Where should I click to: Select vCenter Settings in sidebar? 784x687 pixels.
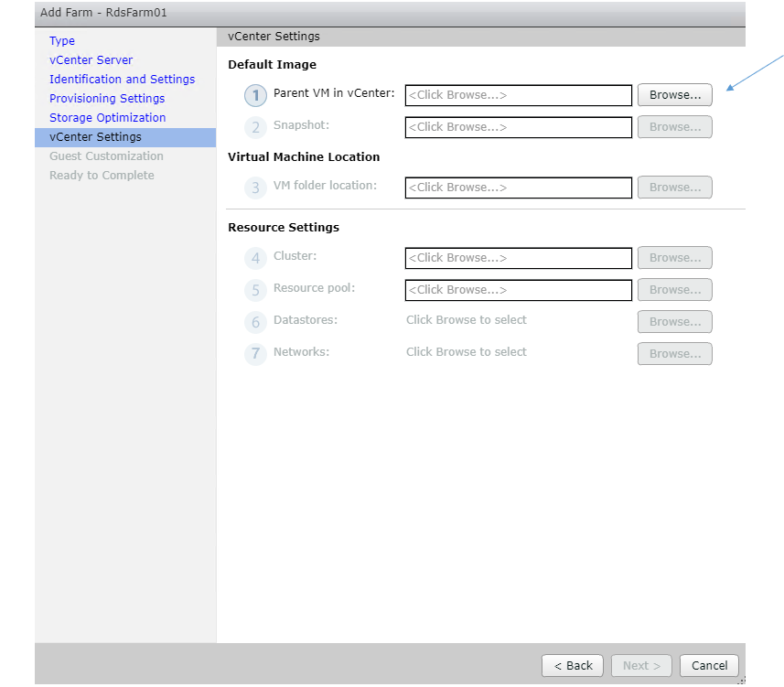tap(95, 137)
